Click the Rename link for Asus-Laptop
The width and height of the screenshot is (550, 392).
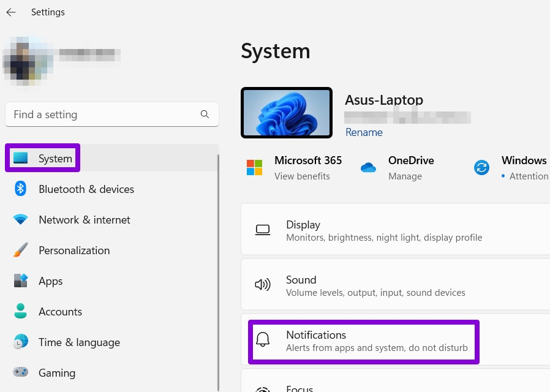tap(364, 132)
